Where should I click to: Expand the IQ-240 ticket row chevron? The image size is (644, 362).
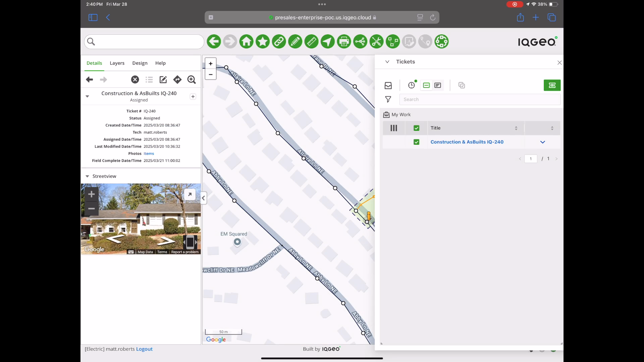(542, 142)
